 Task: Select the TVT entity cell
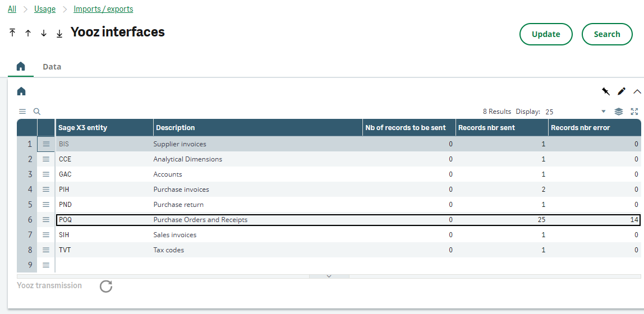(x=104, y=250)
